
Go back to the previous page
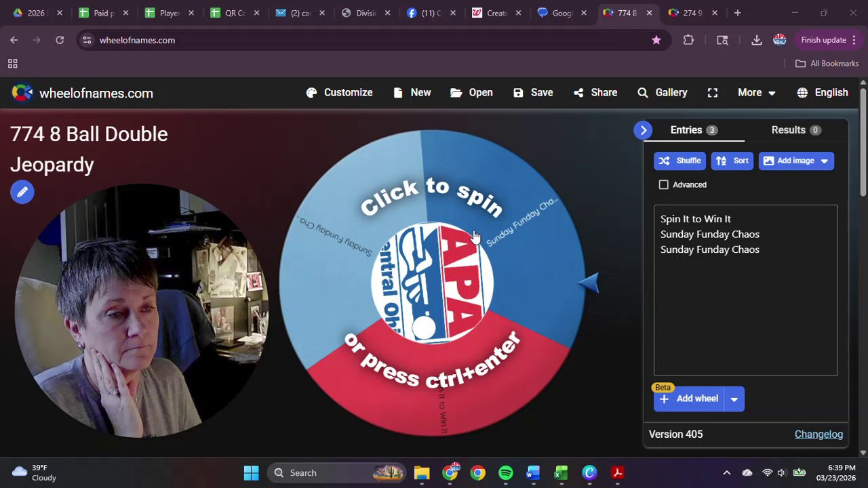click(x=14, y=40)
